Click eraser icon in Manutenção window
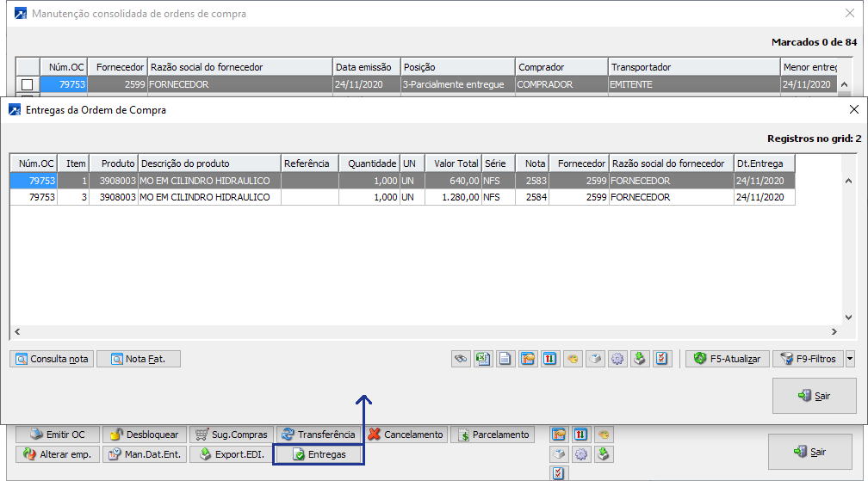Viewport: 868px width, 481px height. click(x=559, y=454)
